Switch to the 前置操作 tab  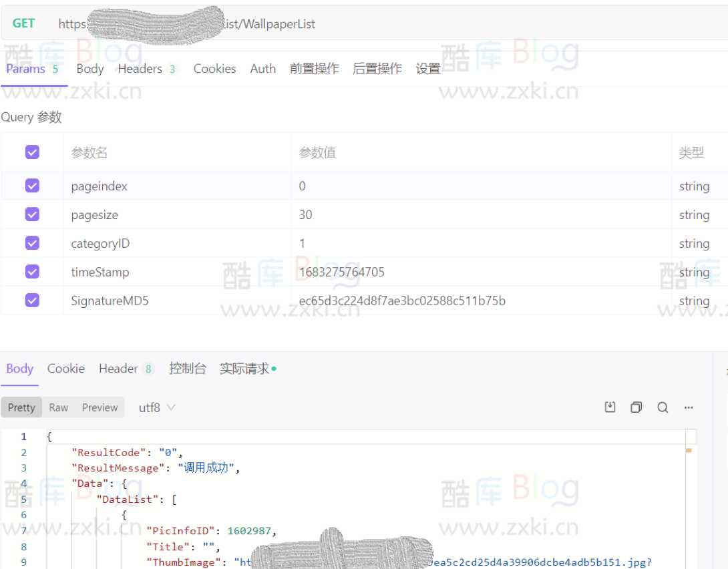point(314,69)
